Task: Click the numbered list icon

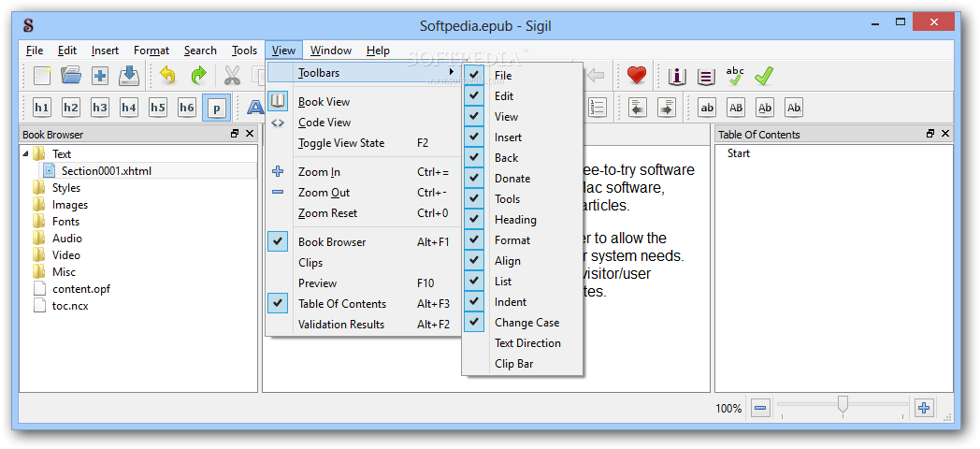Action: click(598, 108)
